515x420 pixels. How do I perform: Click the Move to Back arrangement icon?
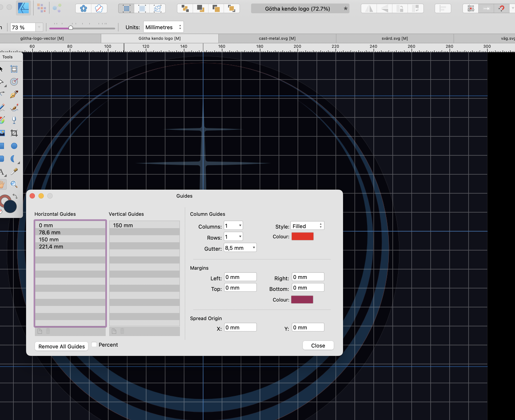click(x=185, y=8)
